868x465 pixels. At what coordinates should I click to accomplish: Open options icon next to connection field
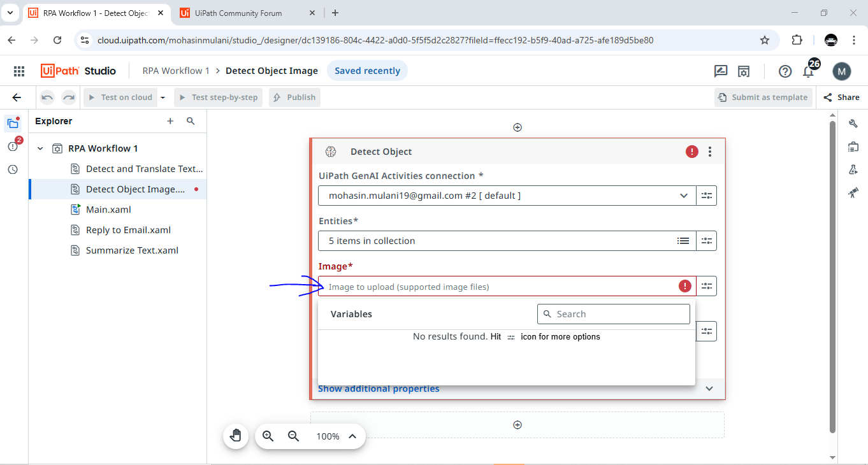[x=707, y=196]
